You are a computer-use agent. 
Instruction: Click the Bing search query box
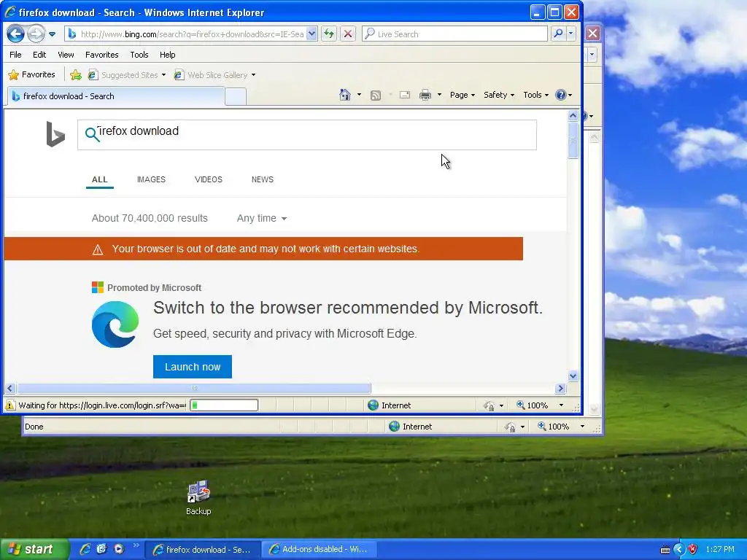click(x=307, y=135)
